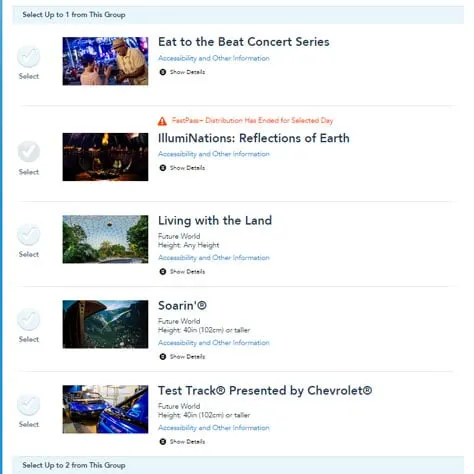This screenshot has height=474, width=474.
Task: Click the Soarin' hang glider thumbnail
Action: point(105,324)
